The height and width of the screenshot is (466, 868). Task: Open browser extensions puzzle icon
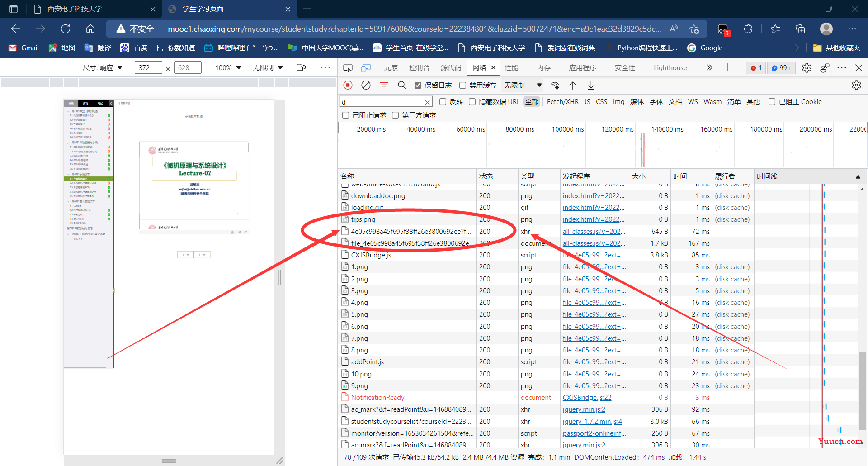pyautogui.click(x=748, y=29)
